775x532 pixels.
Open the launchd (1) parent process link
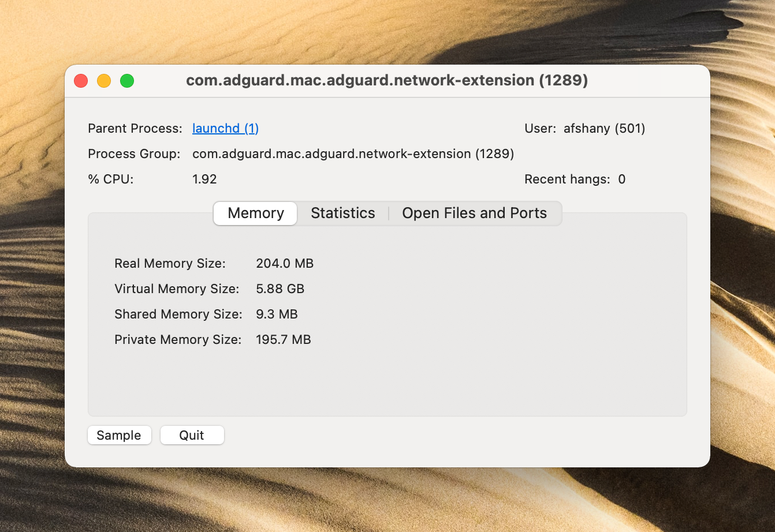pos(225,128)
